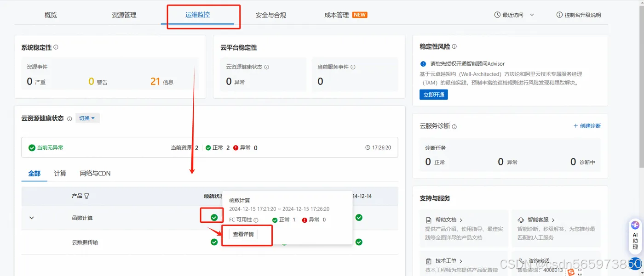Click the 产品 column header
The image size is (644, 276).
77,196
